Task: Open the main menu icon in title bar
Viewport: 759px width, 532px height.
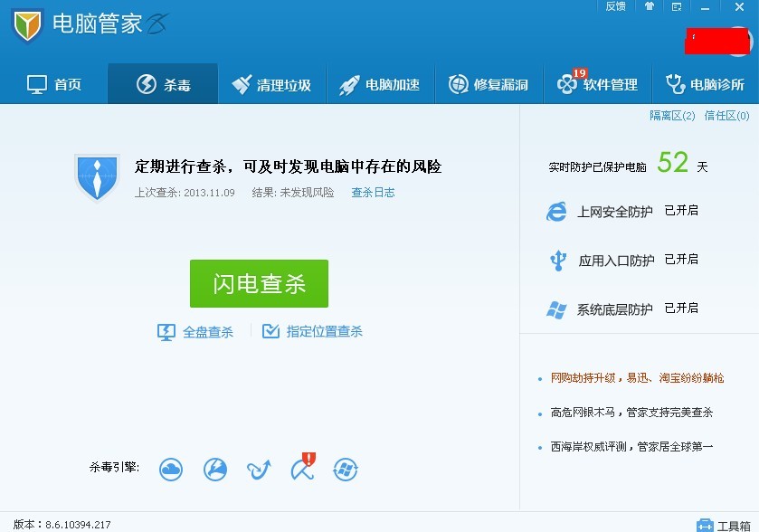Action: coord(677,6)
